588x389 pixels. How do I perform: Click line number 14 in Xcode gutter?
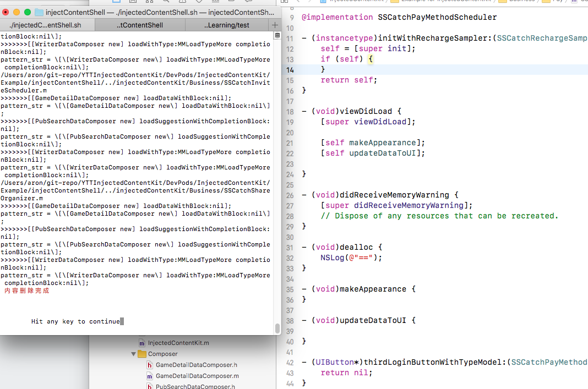click(x=290, y=70)
